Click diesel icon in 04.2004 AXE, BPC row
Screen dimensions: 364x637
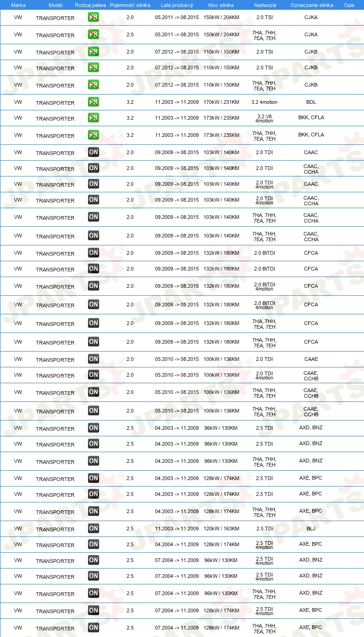[94, 544]
